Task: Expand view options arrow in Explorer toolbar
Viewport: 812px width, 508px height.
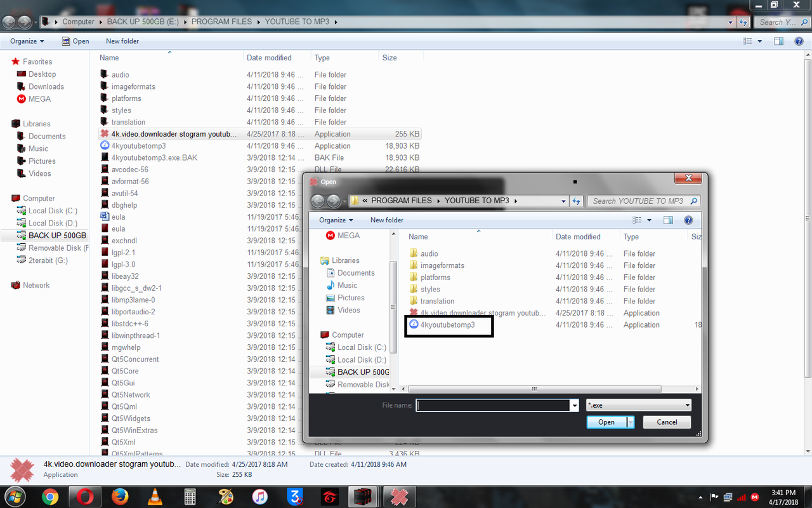Action: pyautogui.click(x=760, y=41)
